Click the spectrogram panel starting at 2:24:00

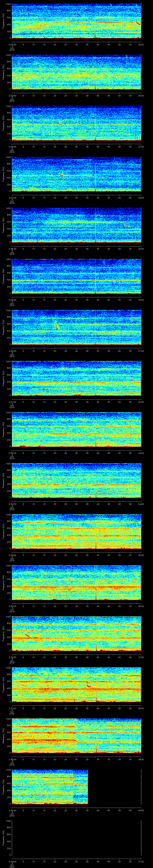pyautogui.click(x=76, y=21)
